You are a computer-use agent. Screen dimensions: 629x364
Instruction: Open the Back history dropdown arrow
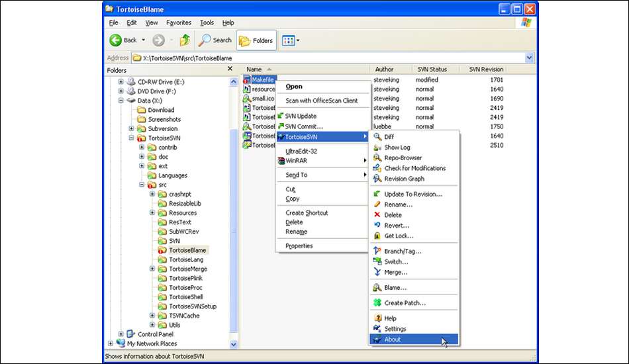(143, 40)
